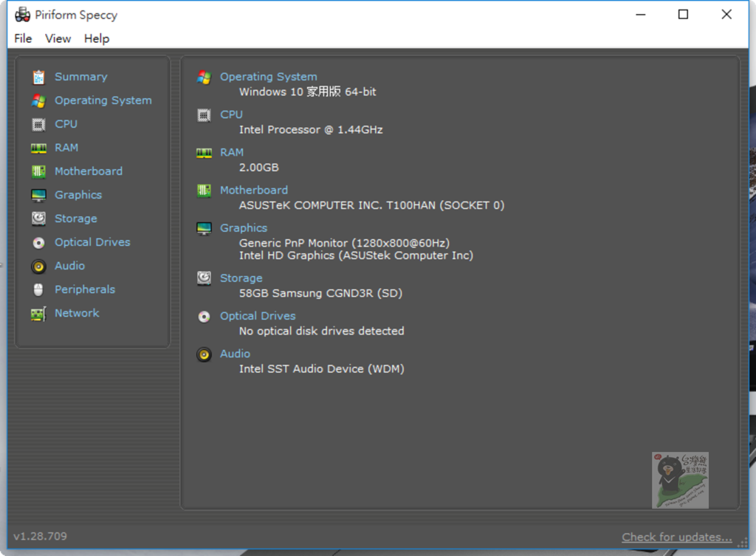Select Storage in the sidebar
Viewport: 756px width, 556px height.
[76, 219]
